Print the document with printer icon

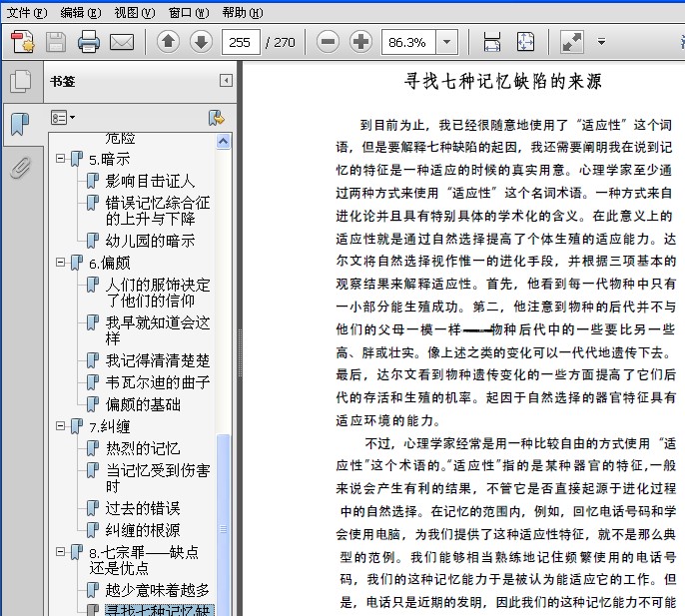point(89,42)
